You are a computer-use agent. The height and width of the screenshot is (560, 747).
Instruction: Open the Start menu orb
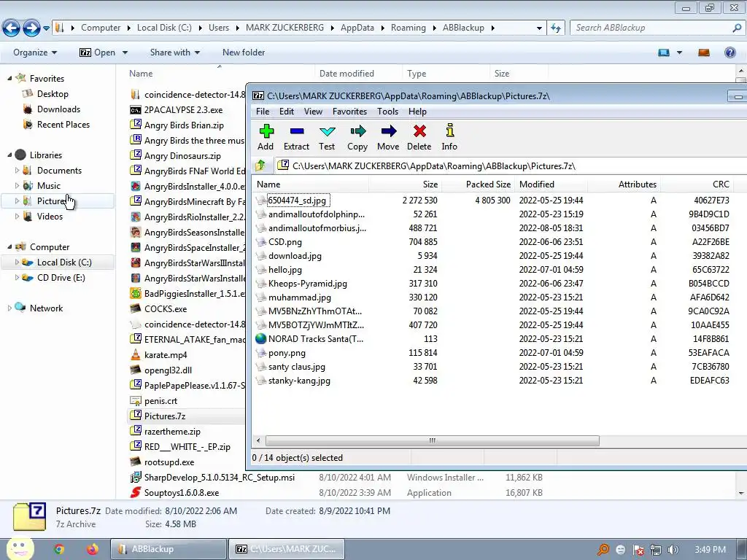point(20,548)
